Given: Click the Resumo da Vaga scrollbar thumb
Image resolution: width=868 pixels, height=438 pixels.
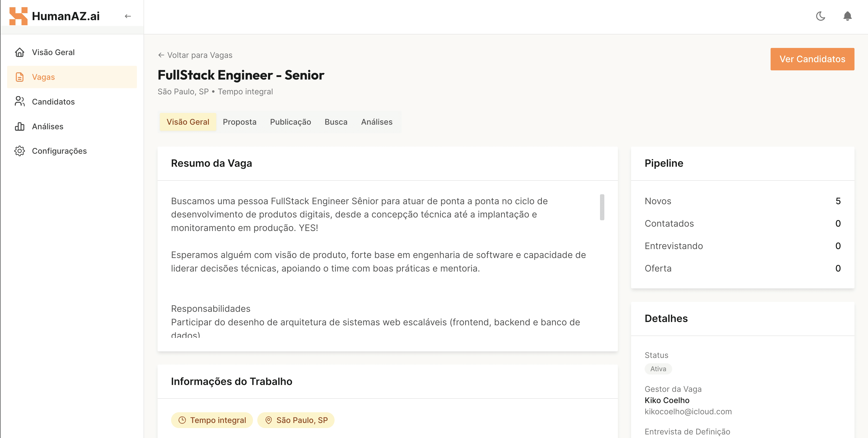Looking at the screenshot, I should (602, 207).
